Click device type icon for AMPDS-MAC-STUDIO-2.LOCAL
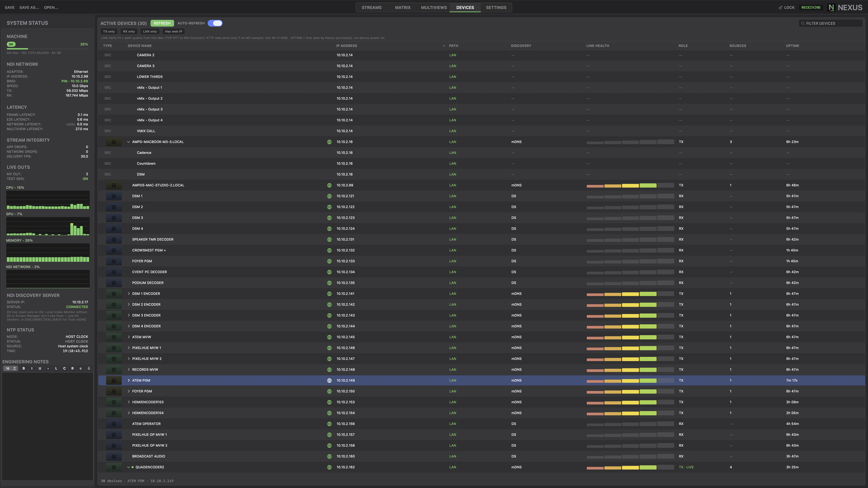Image resolution: width=868 pixels, height=488 pixels. (114, 185)
